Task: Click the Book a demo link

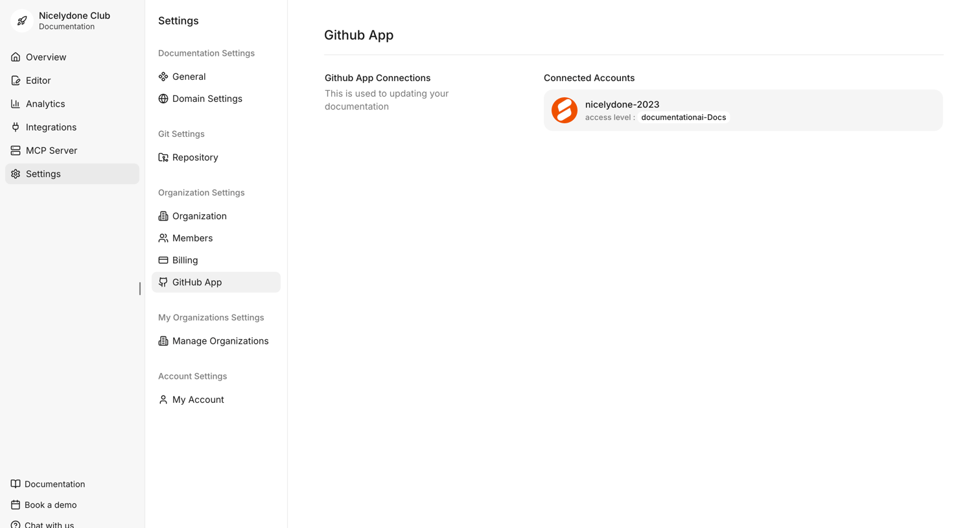Action: click(x=44, y=505)
